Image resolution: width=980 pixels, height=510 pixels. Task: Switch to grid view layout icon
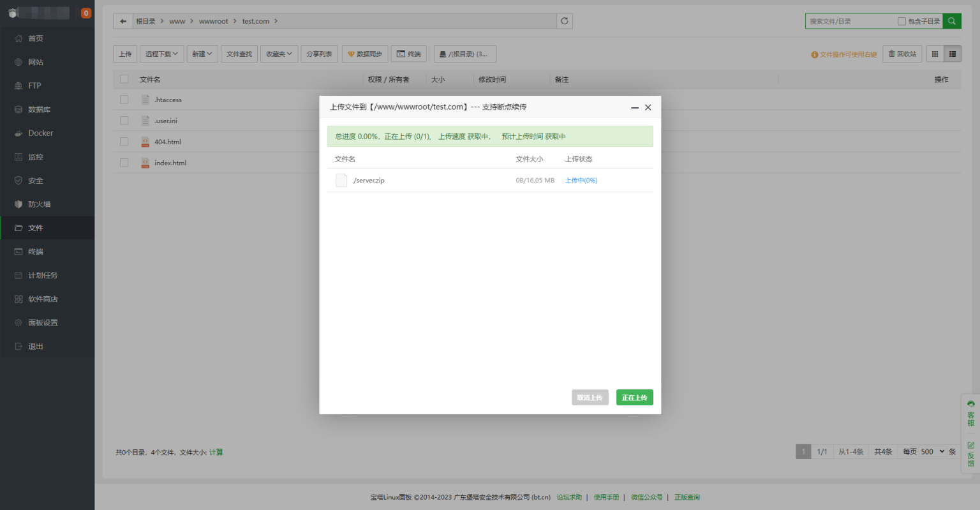tap(935, 54)
